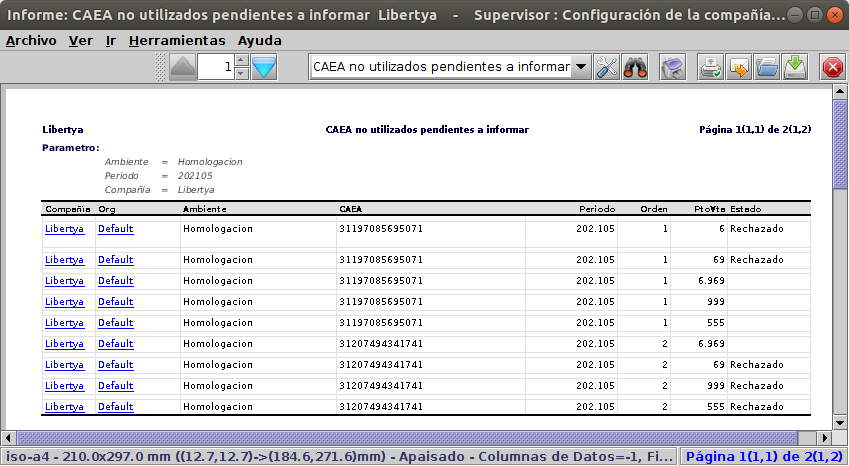Click the Ambiente column header
The width and height of the screenshot is (849, 466).
(205, 209)
